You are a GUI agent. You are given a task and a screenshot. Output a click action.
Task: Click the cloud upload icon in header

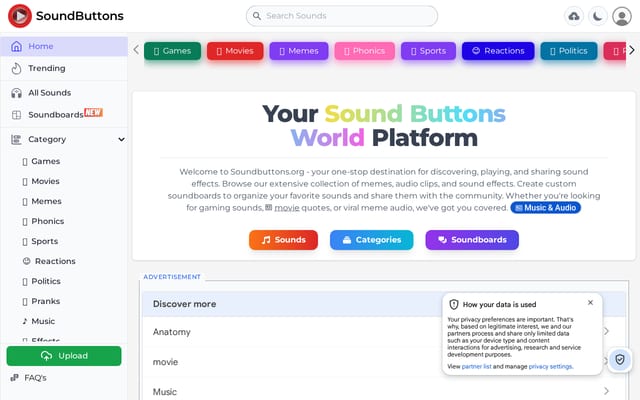(x=574, y=16)
